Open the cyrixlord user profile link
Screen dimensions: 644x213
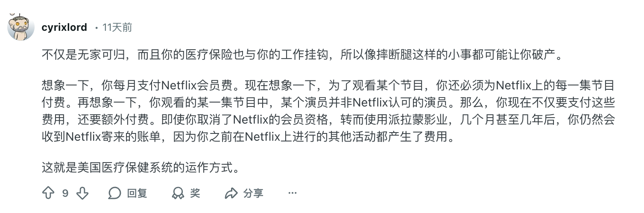click(64, 28)
